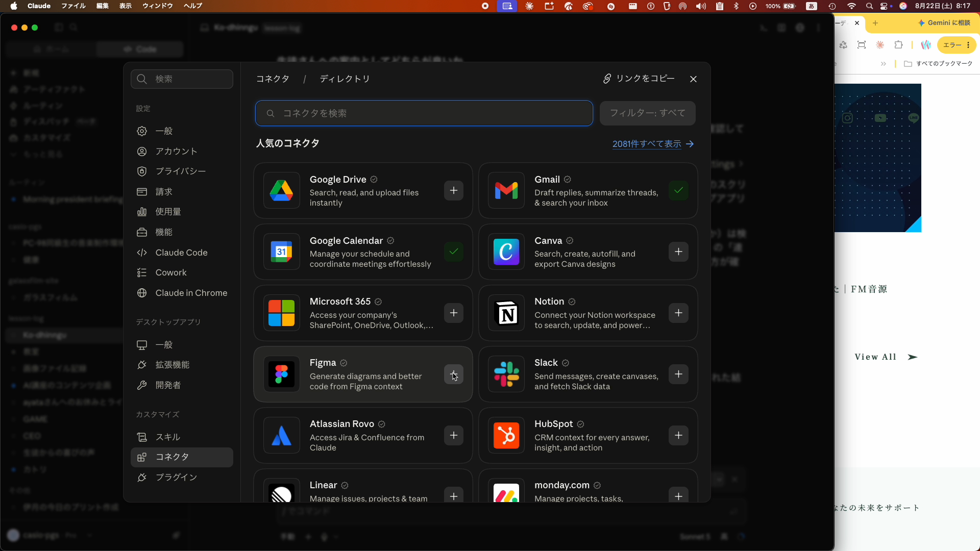Open プラグイン settings
Viewport: 980px width, 551px height.
[182, 478]
